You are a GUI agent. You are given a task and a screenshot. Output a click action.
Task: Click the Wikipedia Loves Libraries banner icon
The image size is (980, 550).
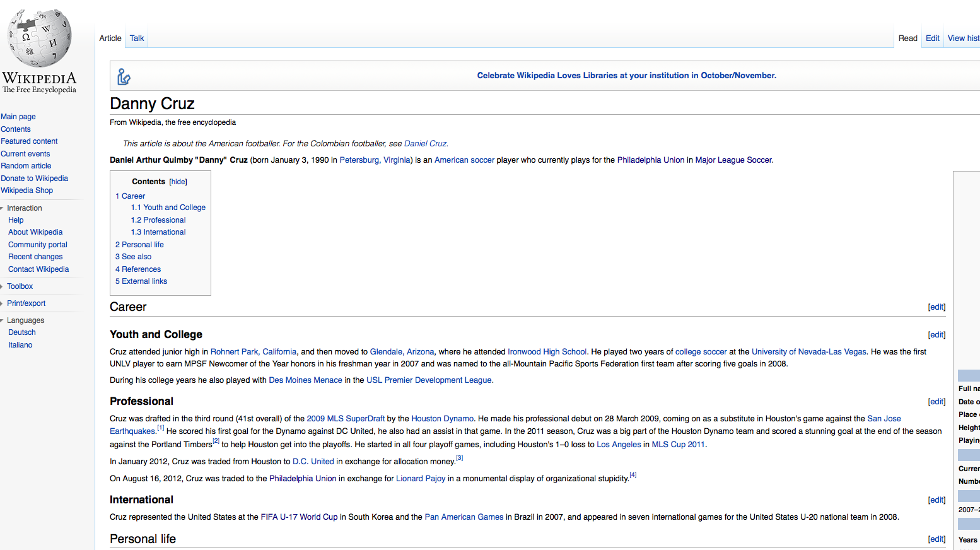coord(124,76)
